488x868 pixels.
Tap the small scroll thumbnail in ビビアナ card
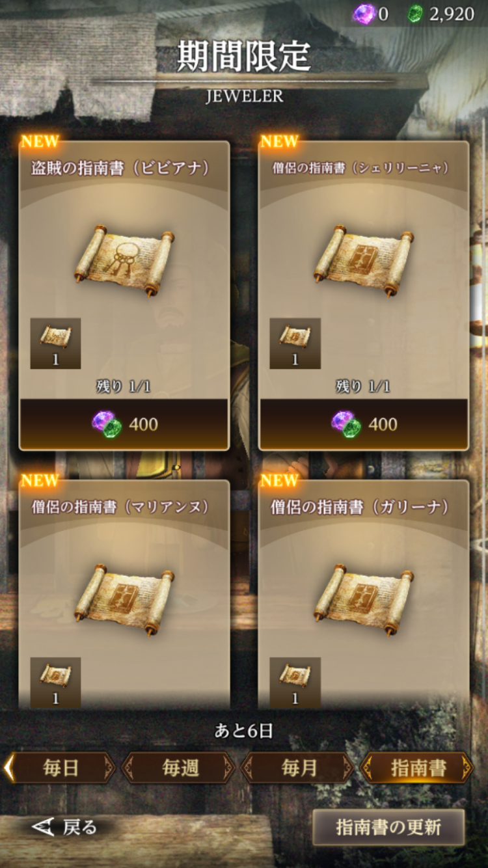55,344
